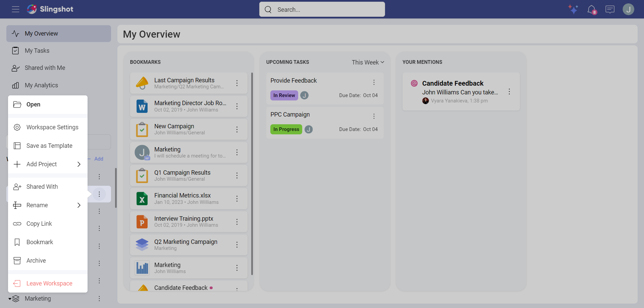The height and width of the screenshot is (308, 644).
Task: Open the New Campaign bookmark
Action: coord(189,129)
